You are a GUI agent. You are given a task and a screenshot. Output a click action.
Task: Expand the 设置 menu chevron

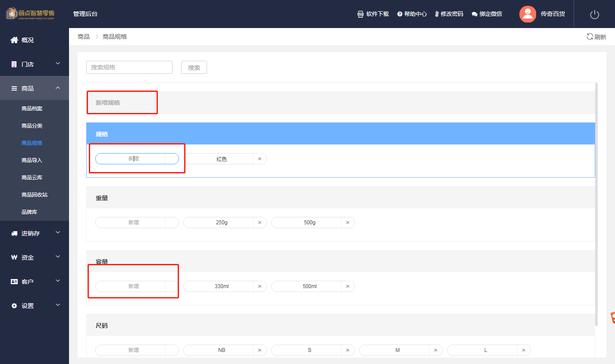pos(58,305)
